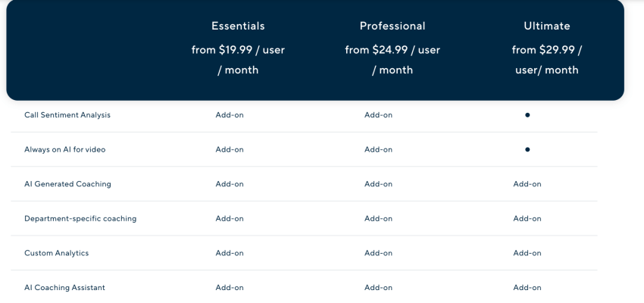
Task: Click the Call Sentiment Analysis feature label
Action: click(67, 115)
